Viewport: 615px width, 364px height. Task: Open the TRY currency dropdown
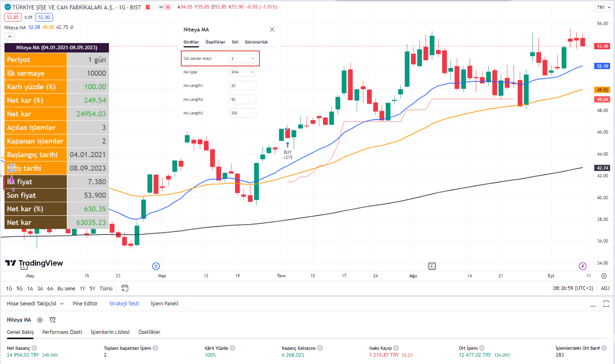pos(604,7)
